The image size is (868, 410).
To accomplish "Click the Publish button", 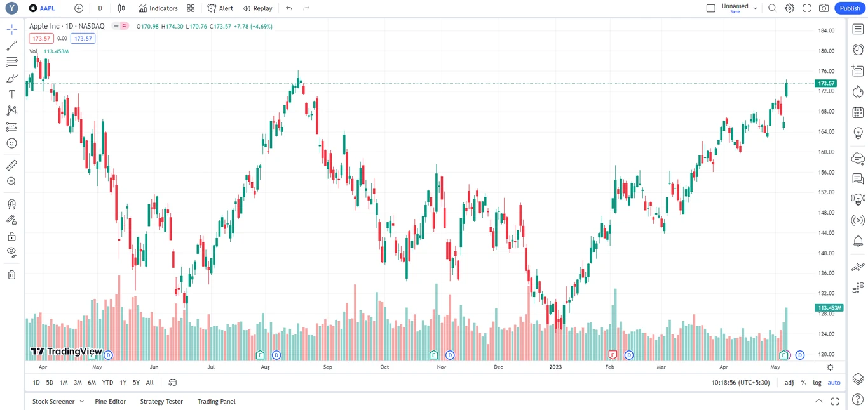I will (x=850, y=8).
